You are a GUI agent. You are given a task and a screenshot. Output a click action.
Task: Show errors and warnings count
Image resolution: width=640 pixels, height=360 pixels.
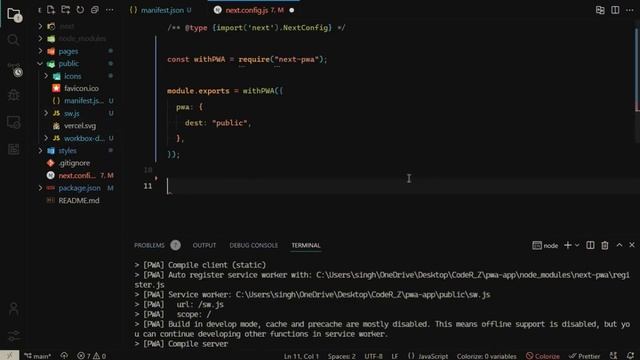[x=91, y=356]
